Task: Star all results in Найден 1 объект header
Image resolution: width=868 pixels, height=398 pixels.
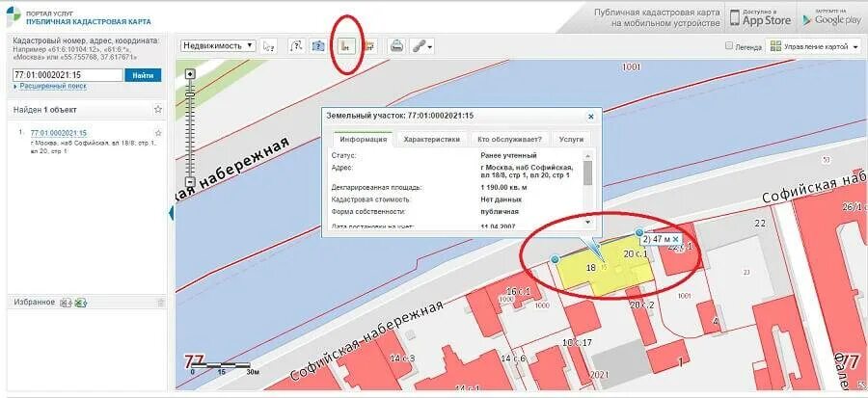Action: [x=158, y=110]
